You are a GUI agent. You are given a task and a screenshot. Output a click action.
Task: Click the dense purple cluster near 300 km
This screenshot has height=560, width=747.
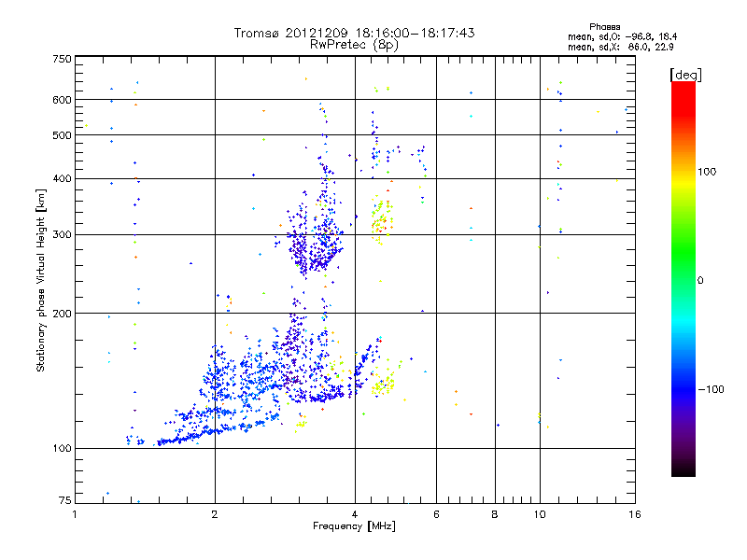click(315, 243)
